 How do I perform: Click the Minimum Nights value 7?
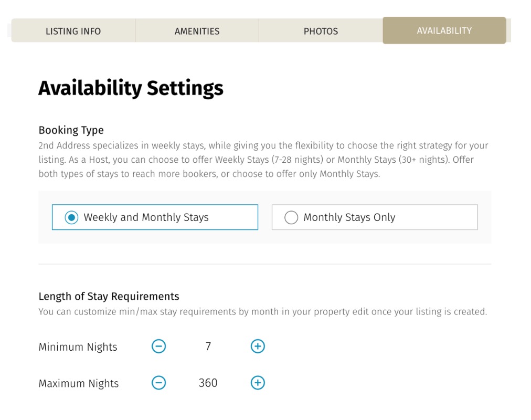pos(208,346)
